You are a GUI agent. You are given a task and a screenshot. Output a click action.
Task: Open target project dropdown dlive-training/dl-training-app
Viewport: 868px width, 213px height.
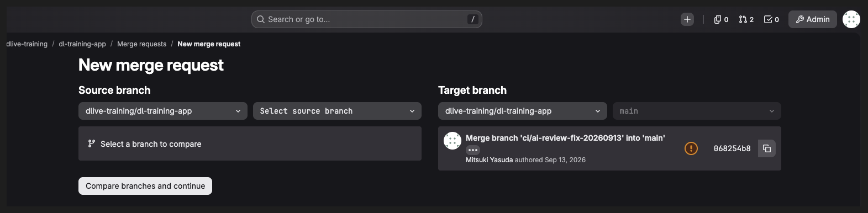pos(523,111)
